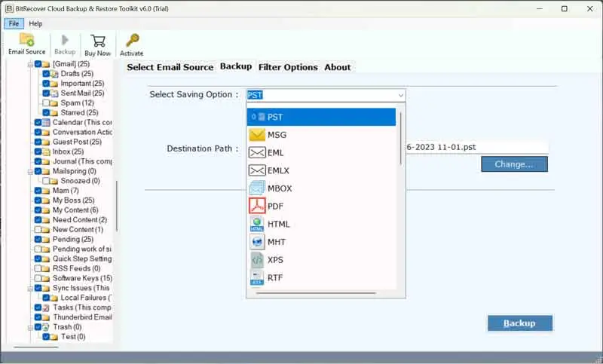Pick the EML format option
The width and height of the screenshot is (603, 364).
pyautogui.click(x=321, y=152)
